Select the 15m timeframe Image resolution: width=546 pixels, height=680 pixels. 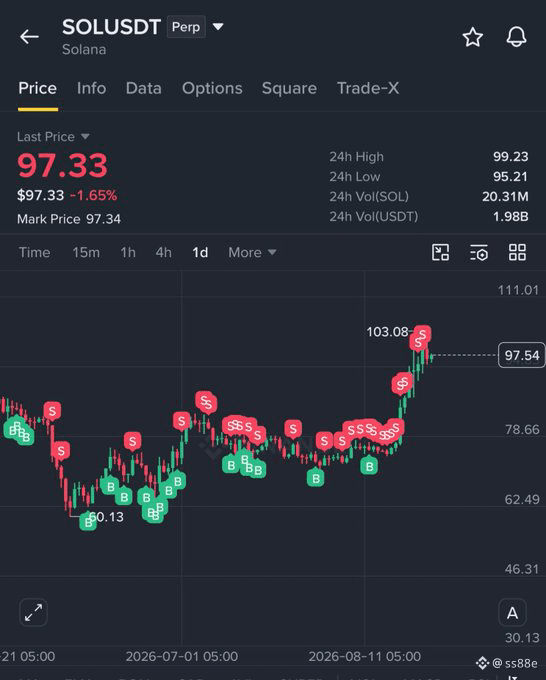(86, 252)
